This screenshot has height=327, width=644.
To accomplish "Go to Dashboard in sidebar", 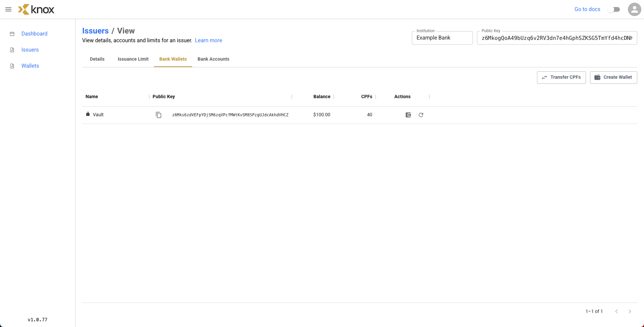I will pos(34,34).
